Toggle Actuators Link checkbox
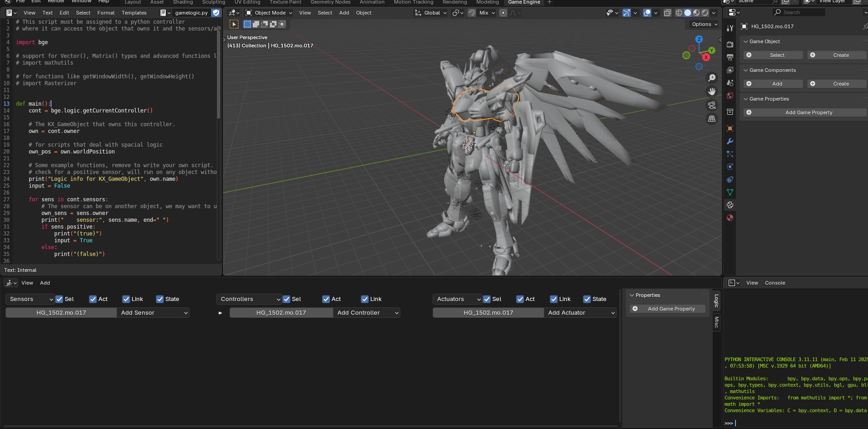This screenshot has width=868, height=429. (554, 299)
